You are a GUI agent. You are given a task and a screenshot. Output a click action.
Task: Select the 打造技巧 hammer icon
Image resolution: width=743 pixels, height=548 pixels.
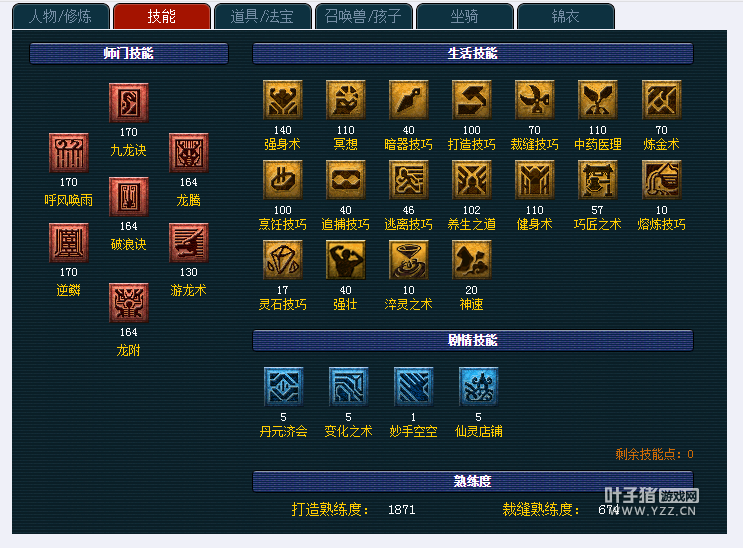point(471,100)
